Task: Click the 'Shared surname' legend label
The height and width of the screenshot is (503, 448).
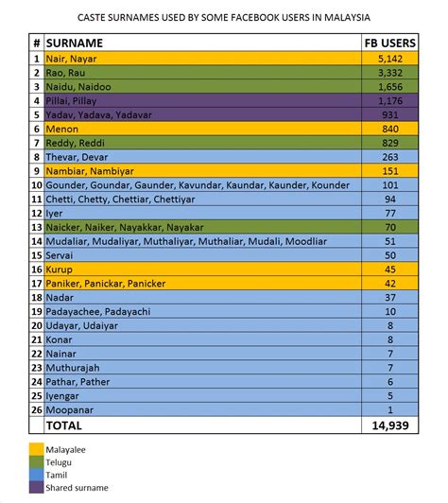Action: (77, 488)
